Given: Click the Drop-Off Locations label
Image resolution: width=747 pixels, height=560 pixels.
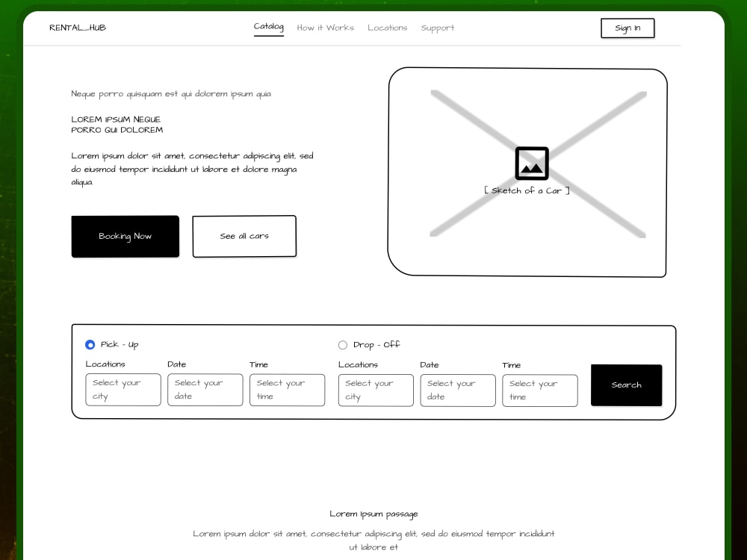Looking at the screenshot, I should point(358,364).
